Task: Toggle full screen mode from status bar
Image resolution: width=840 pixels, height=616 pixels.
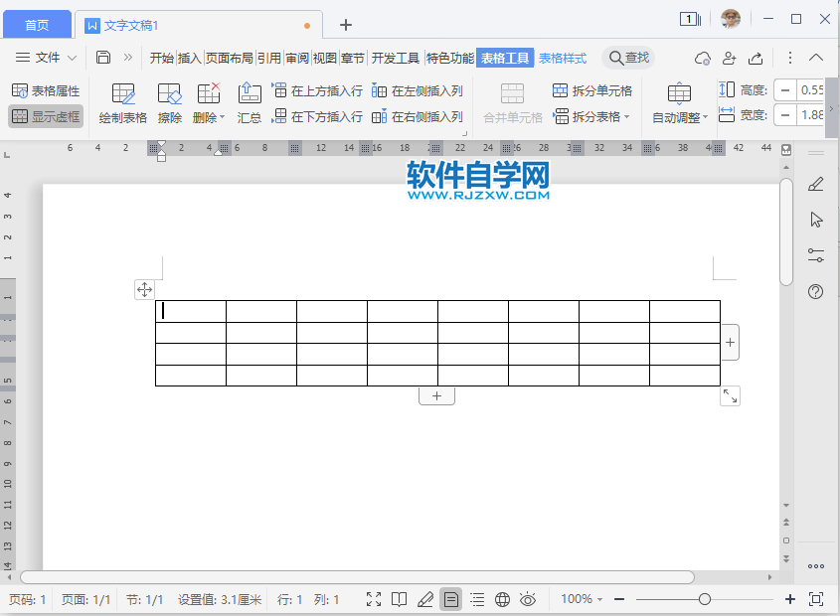Action: 374,599
